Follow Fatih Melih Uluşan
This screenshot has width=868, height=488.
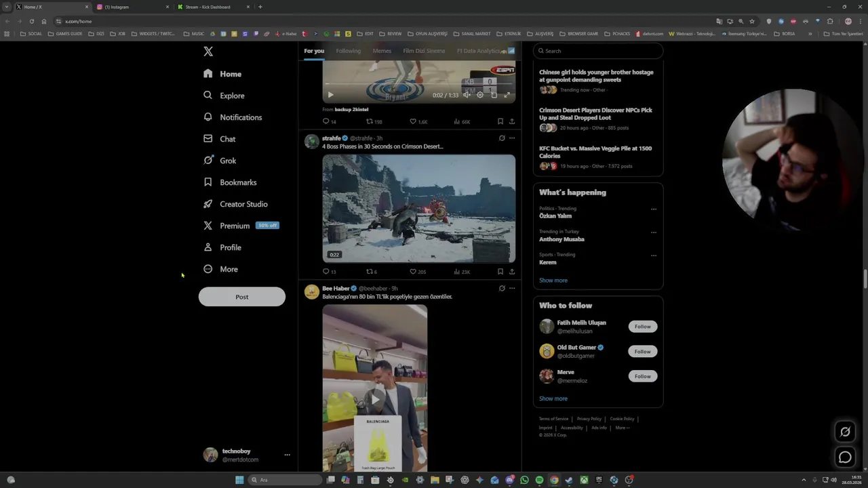coord(642,327)
